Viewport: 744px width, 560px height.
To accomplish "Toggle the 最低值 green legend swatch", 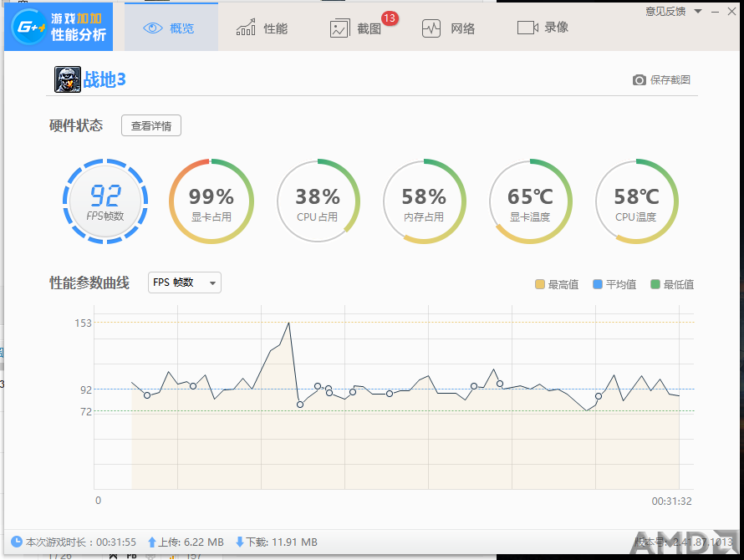I will 655,284.
